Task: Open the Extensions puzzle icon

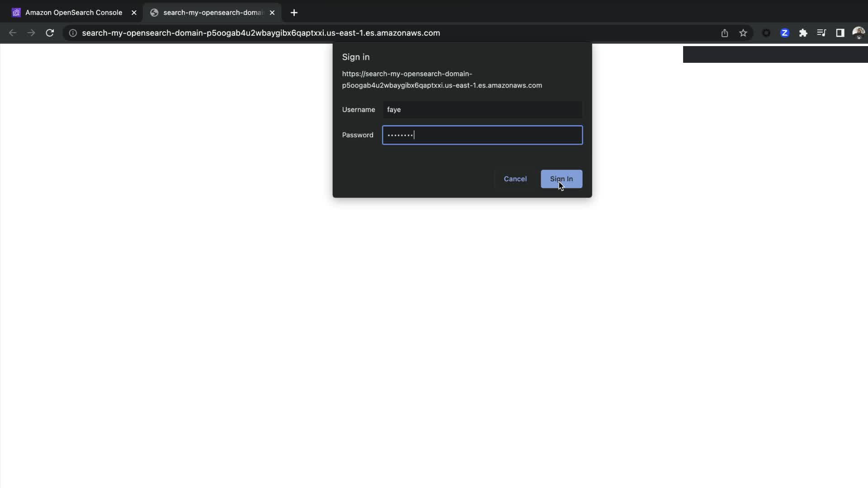Action: pos(803,33)
